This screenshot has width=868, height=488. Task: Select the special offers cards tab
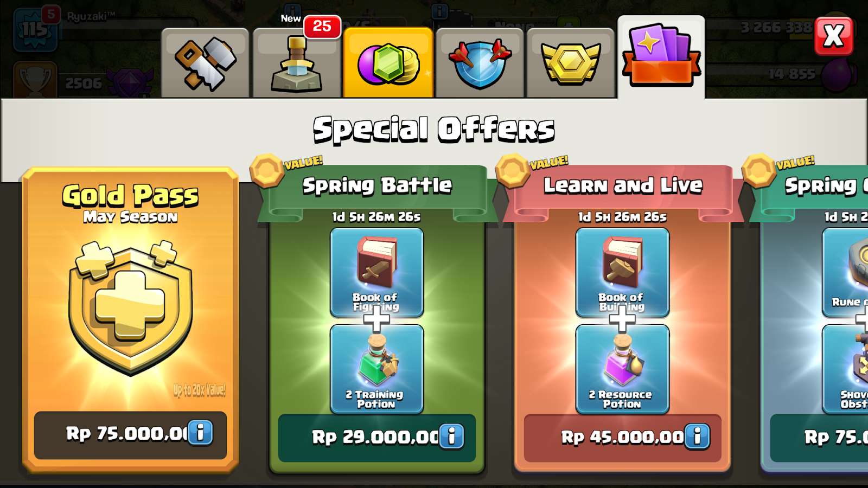click(x=661, y=57)
